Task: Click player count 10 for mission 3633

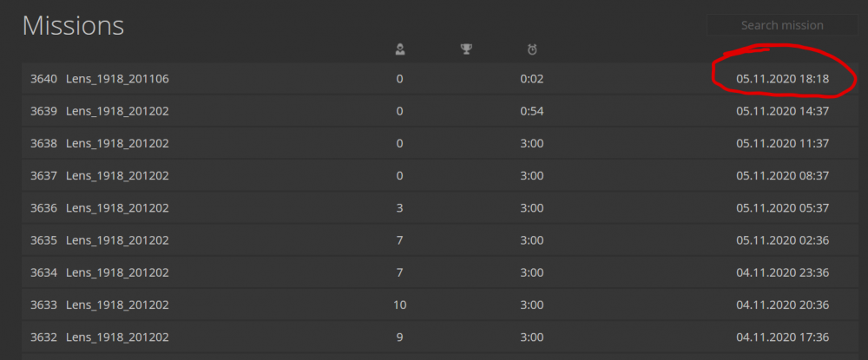Action: coord(399,304)
